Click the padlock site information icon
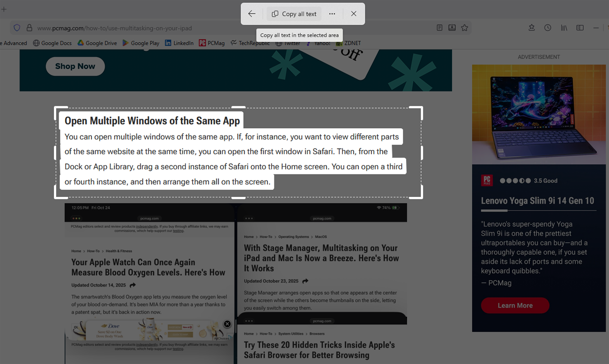The image size is (609, 364). coord(29,28)
